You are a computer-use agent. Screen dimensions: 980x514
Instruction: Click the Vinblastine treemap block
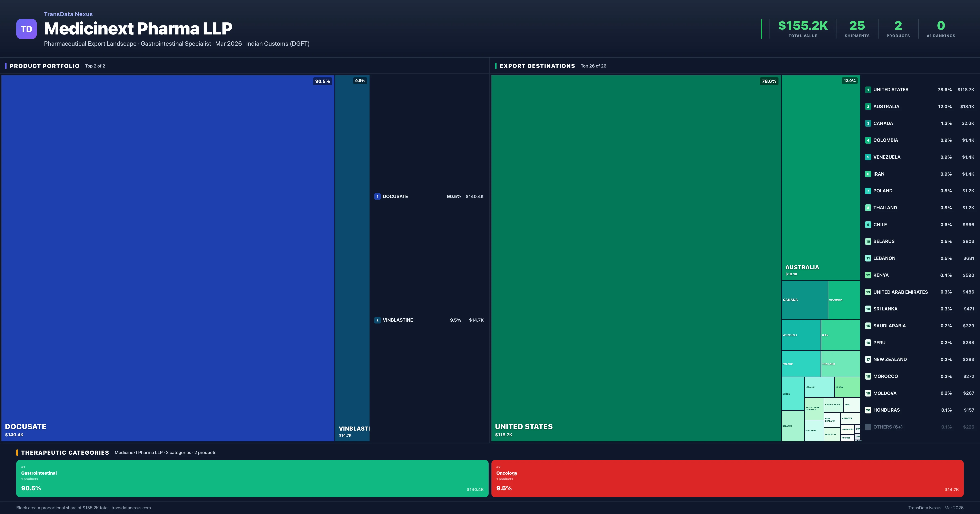coord(352,258)
